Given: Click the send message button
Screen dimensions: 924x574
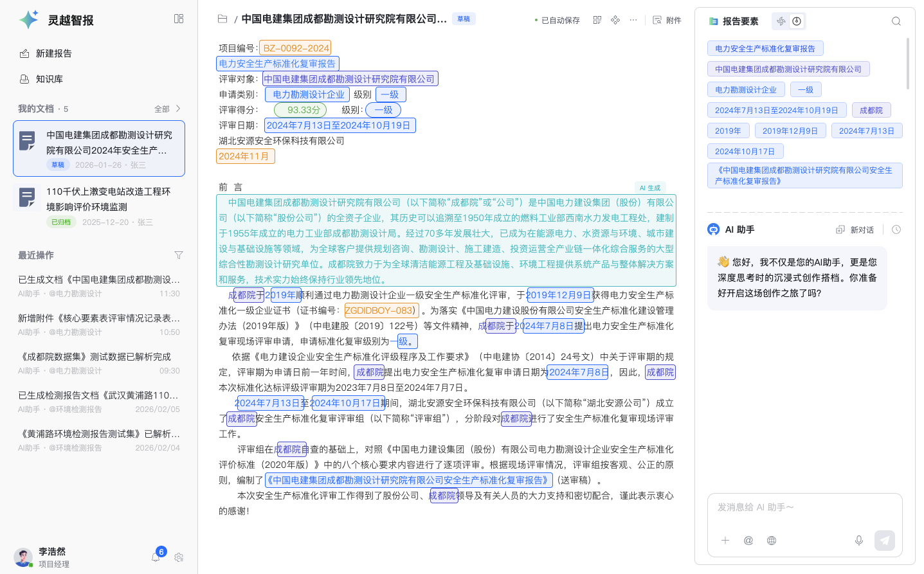Looking at the screenshot, I should pos(884,541).
